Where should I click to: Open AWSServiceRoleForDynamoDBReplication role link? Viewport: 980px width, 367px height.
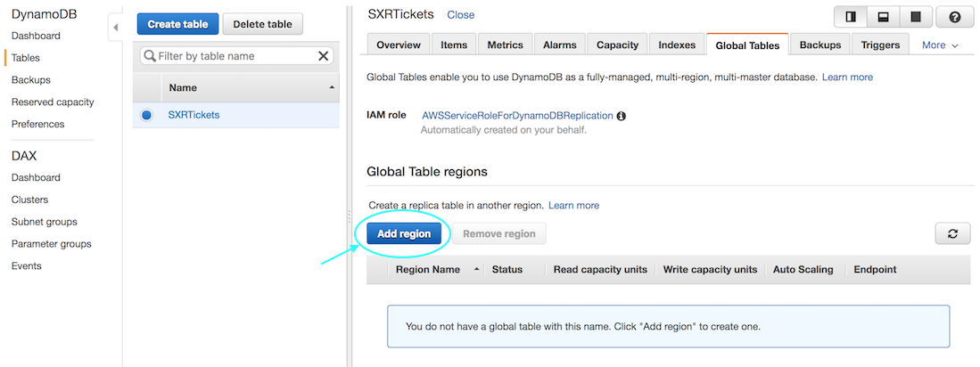[517, 116]
